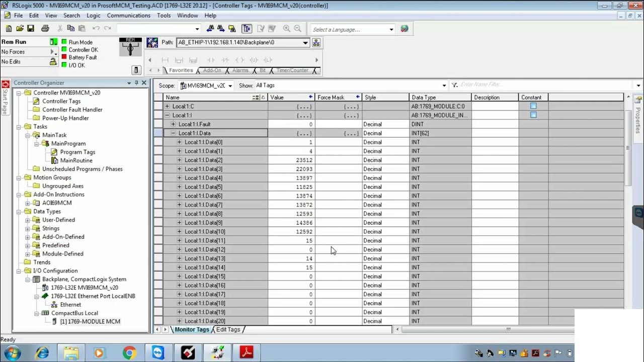The height and width of the screenshot is (362, 644).
Task: Open the Logic menu
Action: point(94,16)
